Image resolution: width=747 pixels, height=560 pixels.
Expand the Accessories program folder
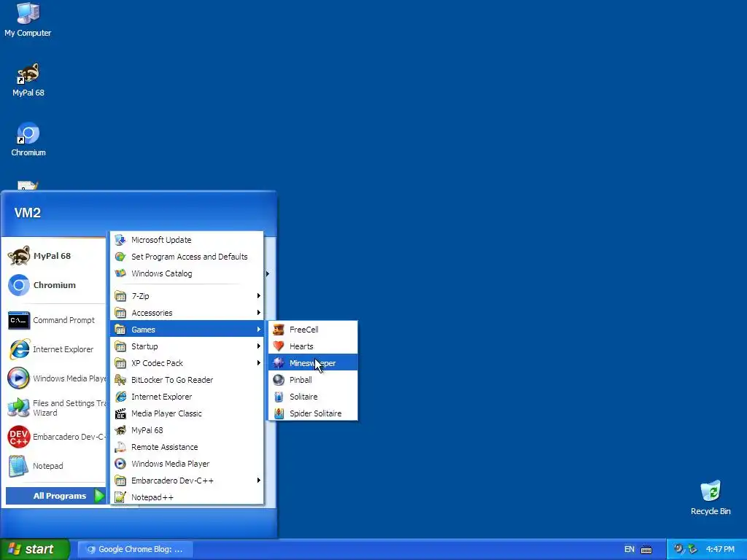[x=187, y=313]
